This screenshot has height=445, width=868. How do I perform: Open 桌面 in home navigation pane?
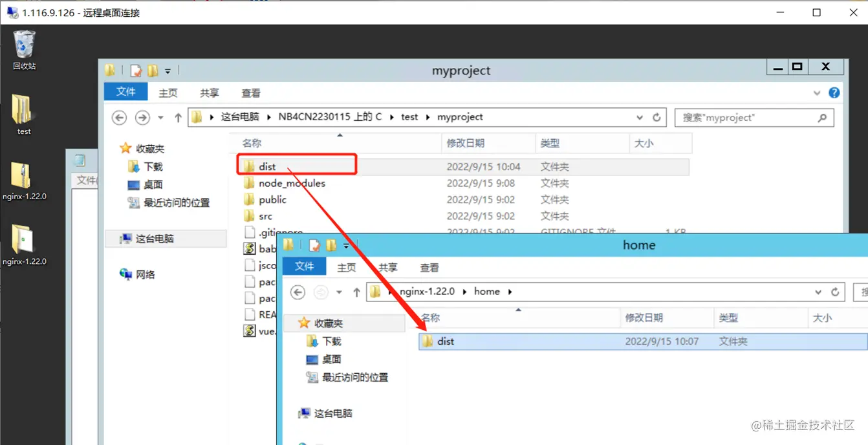324,360
